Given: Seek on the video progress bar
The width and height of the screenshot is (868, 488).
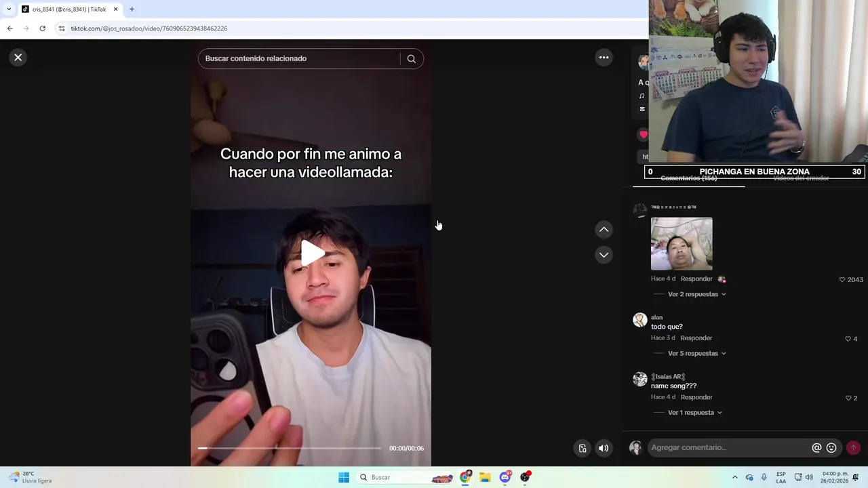Looking at the screenshot, I should pyautogui.click(x=290, y=448).
